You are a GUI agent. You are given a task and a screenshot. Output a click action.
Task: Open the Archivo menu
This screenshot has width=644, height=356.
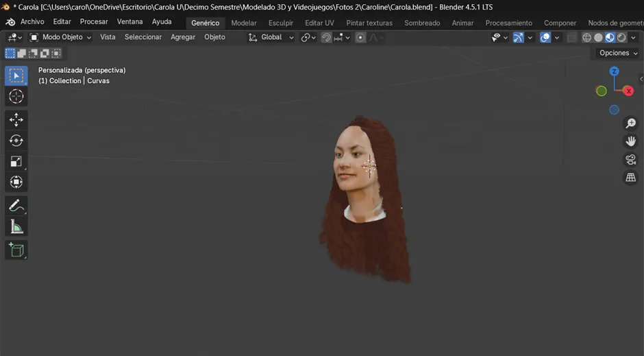tap(32, 22)
